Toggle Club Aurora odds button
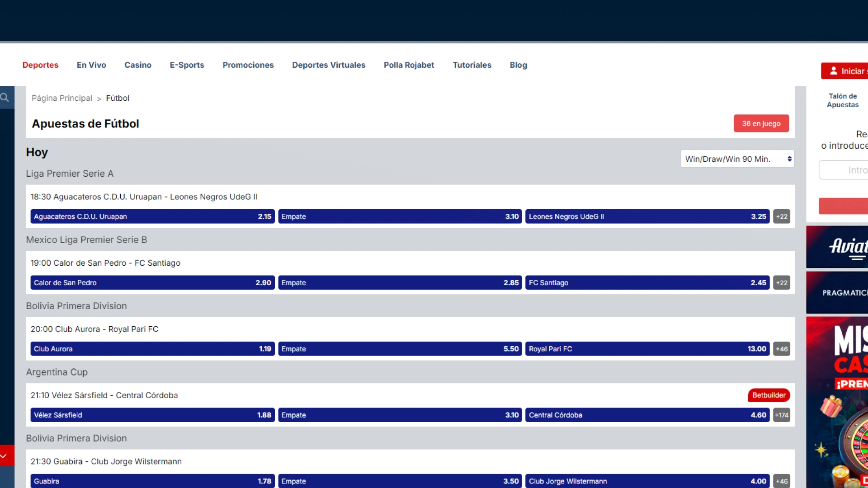This screenshot has height=488, width=868. click(151, 348)
